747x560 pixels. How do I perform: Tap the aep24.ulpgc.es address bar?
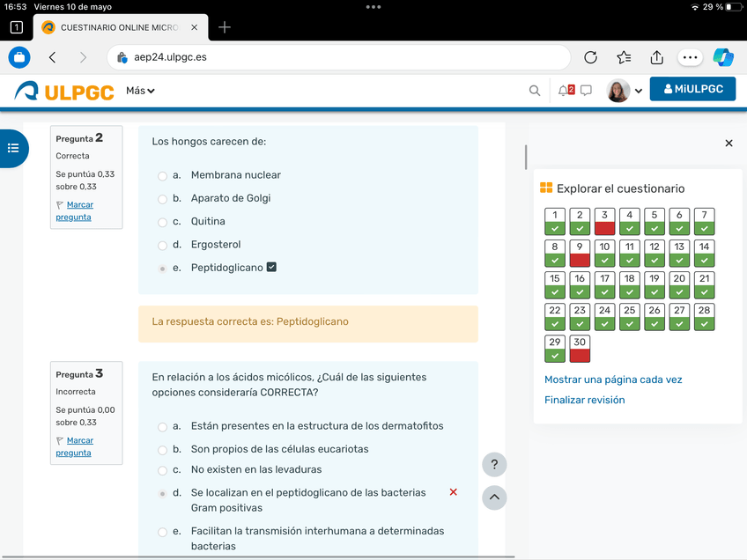pos(339,57)
